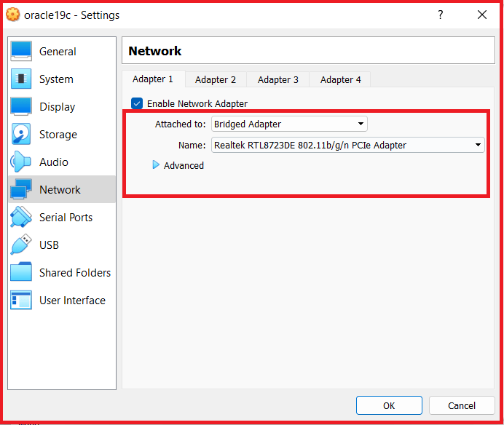Go to USB category label
Viewport: 504px width, 425px height.
tap(49, 245)
